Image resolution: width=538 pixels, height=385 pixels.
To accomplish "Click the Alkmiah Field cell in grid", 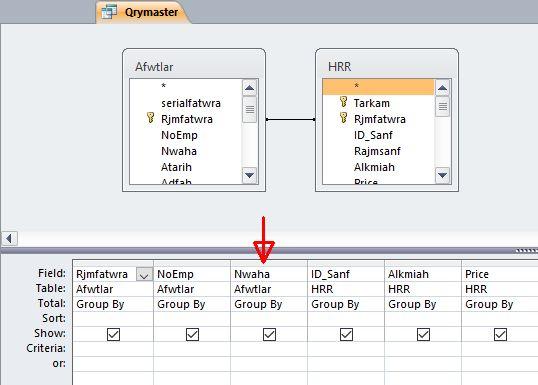I will pos(423,274).
